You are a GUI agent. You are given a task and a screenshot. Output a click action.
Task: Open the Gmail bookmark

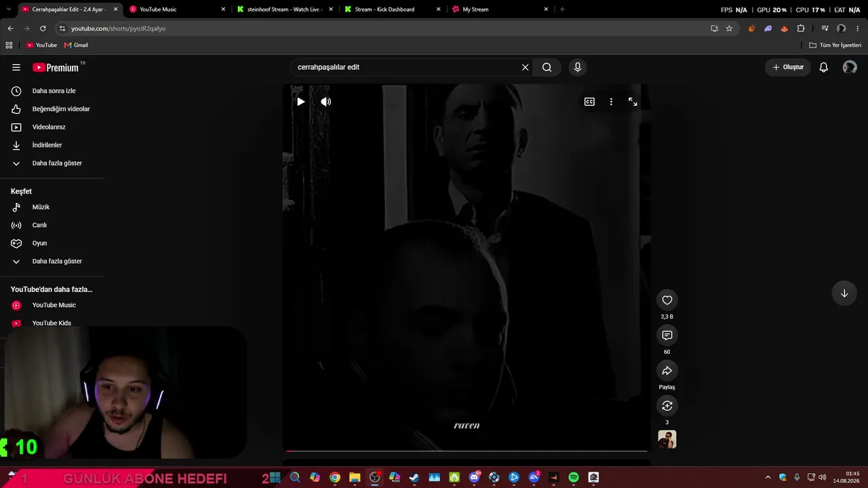point(76,45)
